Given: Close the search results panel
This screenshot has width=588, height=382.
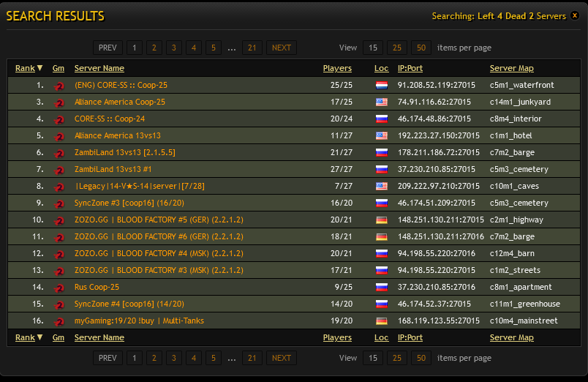Looking at the screenshot, I should click(575, 15).
